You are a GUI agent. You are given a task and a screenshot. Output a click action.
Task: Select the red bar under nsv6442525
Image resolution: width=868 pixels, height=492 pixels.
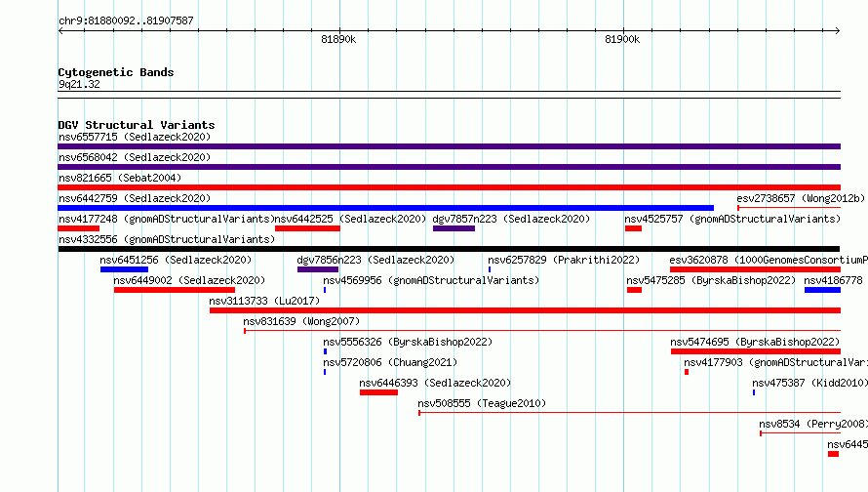(307, 228)
